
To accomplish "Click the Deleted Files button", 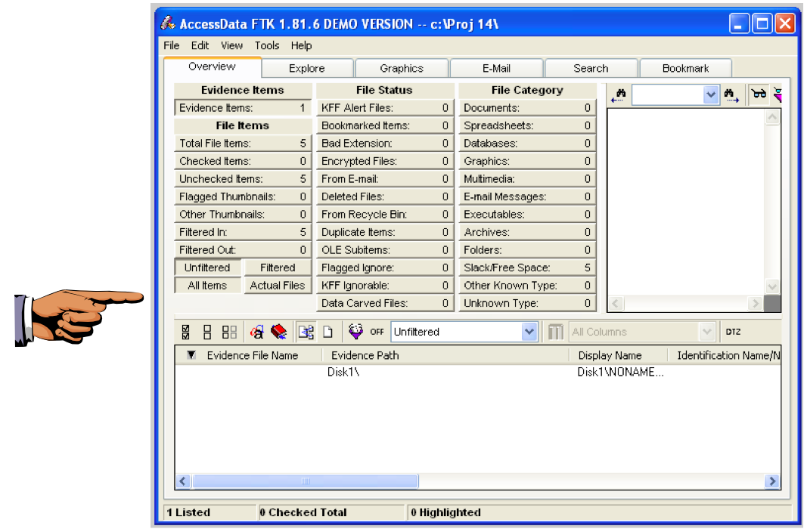I will tap(385, 197).
